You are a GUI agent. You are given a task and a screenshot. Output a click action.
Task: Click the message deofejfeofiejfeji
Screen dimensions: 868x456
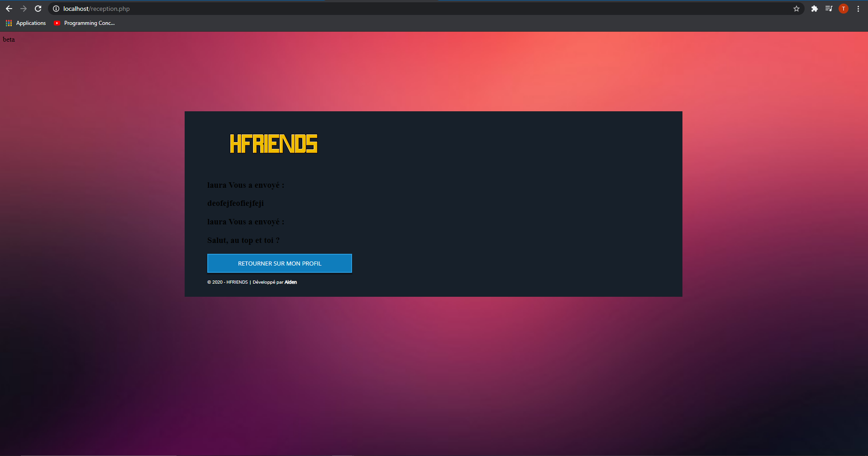pyautogui.click(x=235, y=203)
